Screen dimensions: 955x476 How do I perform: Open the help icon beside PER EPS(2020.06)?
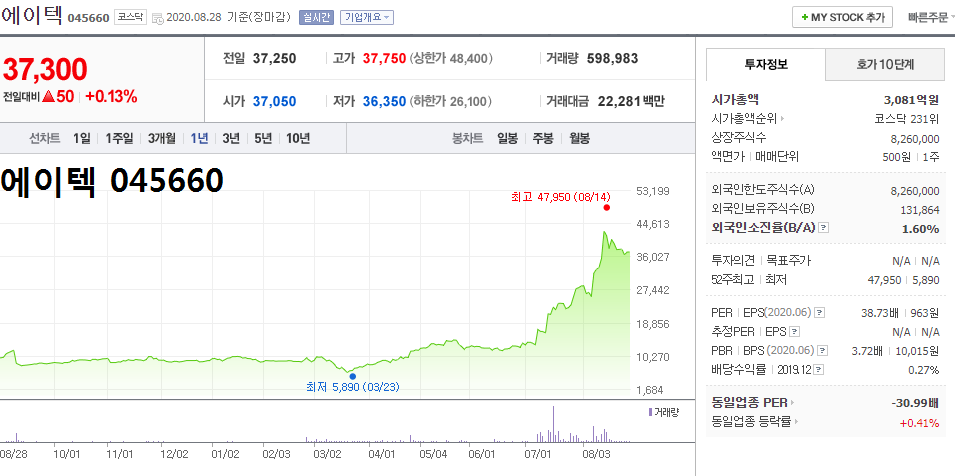coord(820,313)
